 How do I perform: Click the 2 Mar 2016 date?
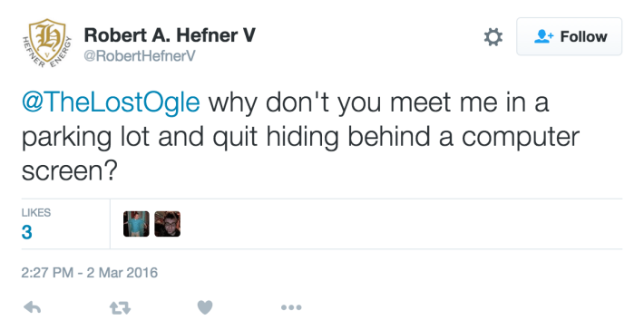click(122, 273)
